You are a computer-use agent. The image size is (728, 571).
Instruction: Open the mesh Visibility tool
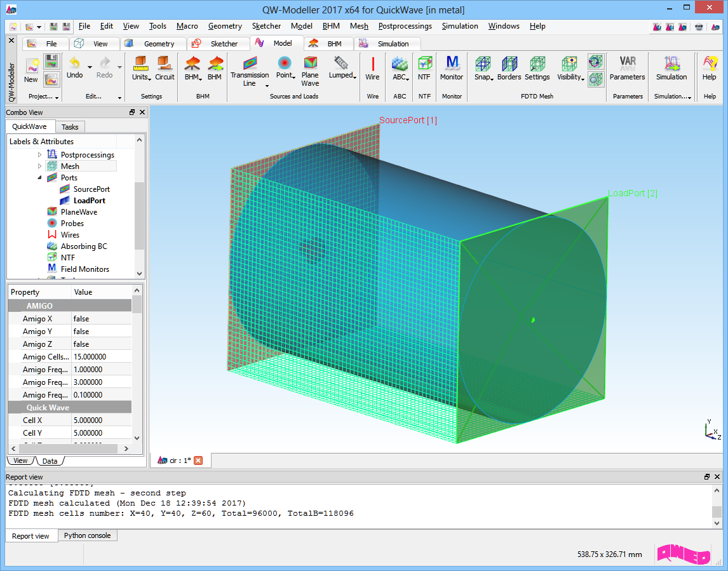570,68
